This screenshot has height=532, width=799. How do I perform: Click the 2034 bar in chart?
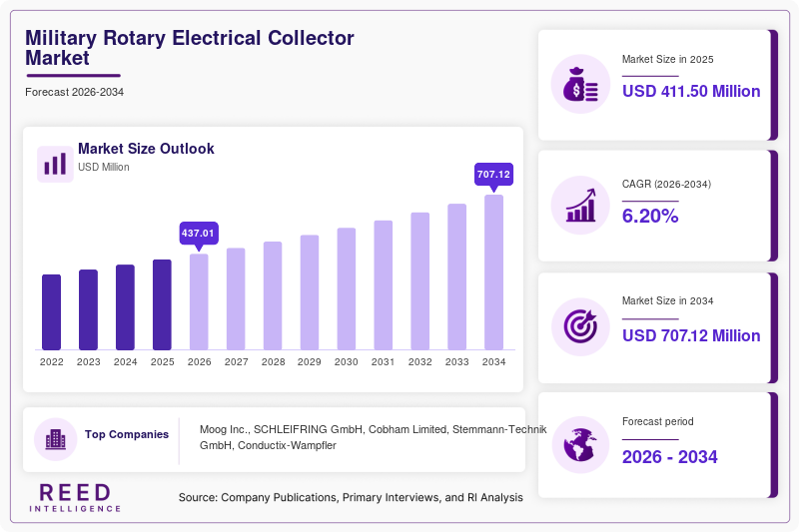(493, 272)
